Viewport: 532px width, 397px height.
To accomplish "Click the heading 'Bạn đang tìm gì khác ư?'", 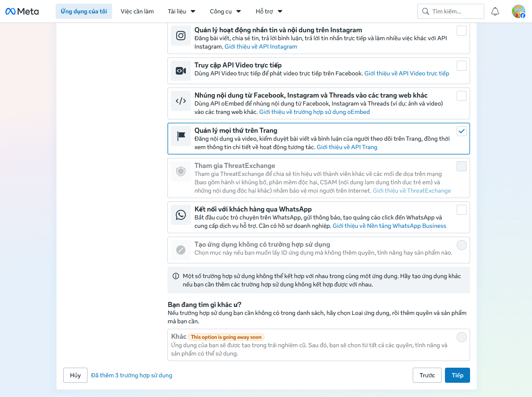I will coord(205,304).
